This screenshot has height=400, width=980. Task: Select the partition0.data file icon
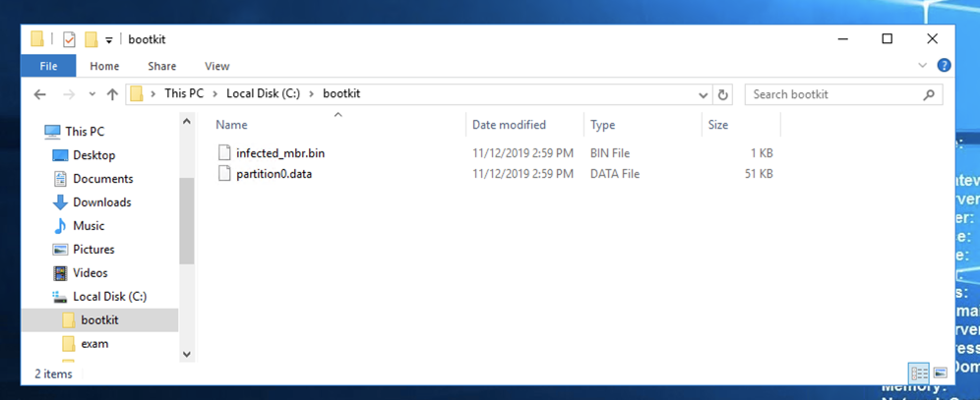pyautogui.click(x=224, y=174)
